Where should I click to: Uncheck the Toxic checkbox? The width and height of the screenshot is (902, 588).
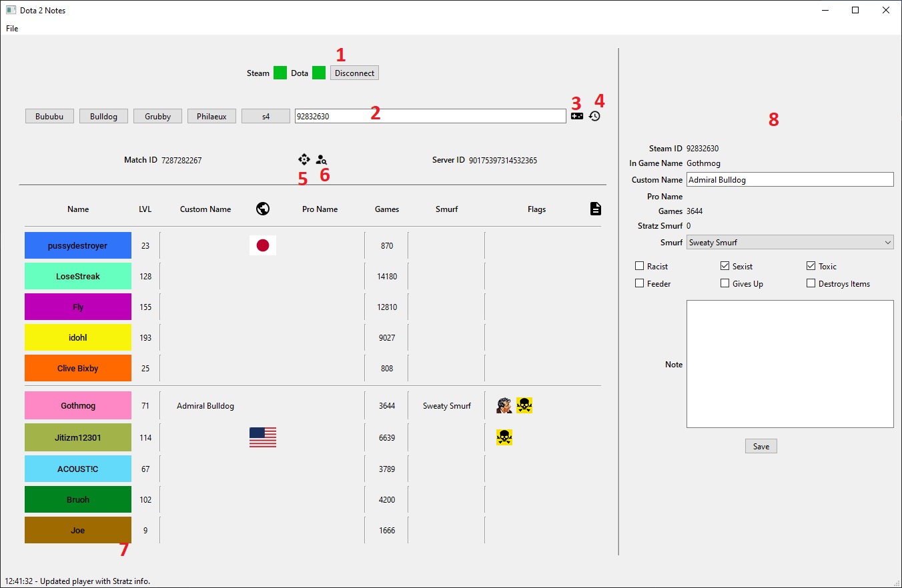click(811, 266)
